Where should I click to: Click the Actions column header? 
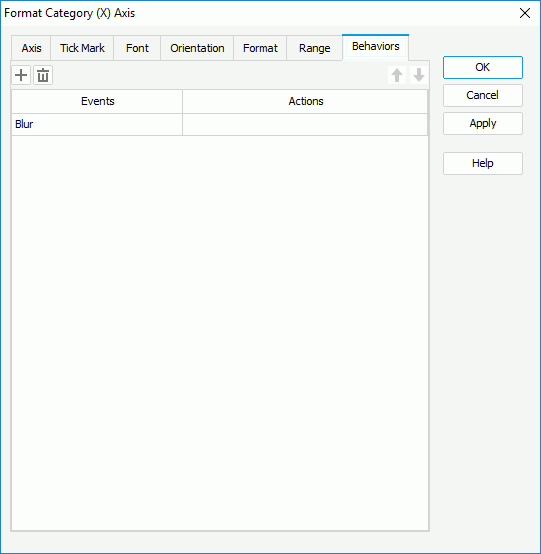[305, 101]
